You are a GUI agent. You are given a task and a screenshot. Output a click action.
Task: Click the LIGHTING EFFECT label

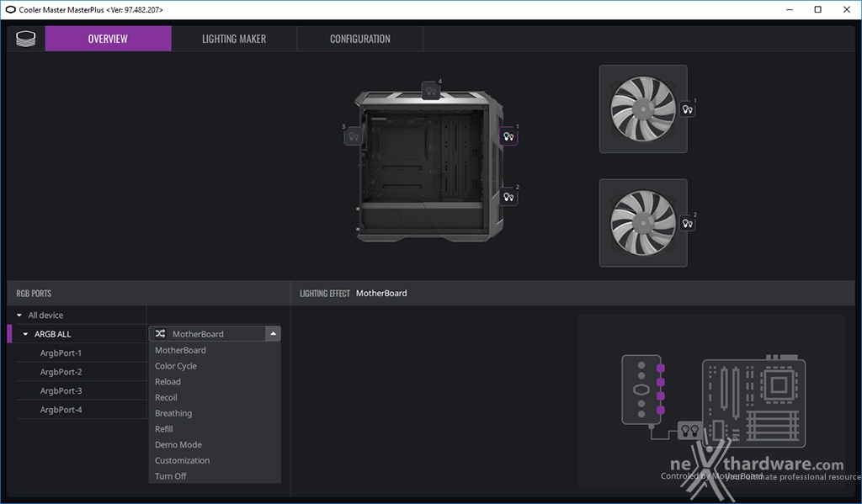[x=324, y=294]
